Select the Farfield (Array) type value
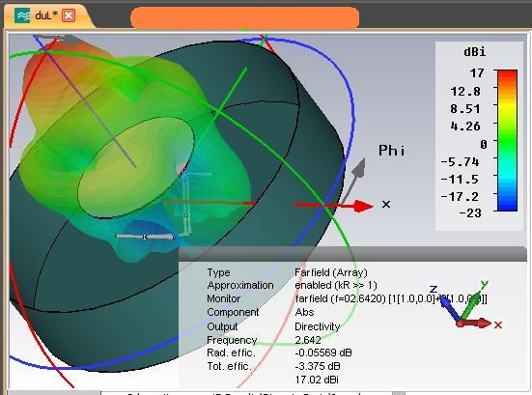This screenshot has width=532, height=395. pyautogui.click(x=331, y=272)
